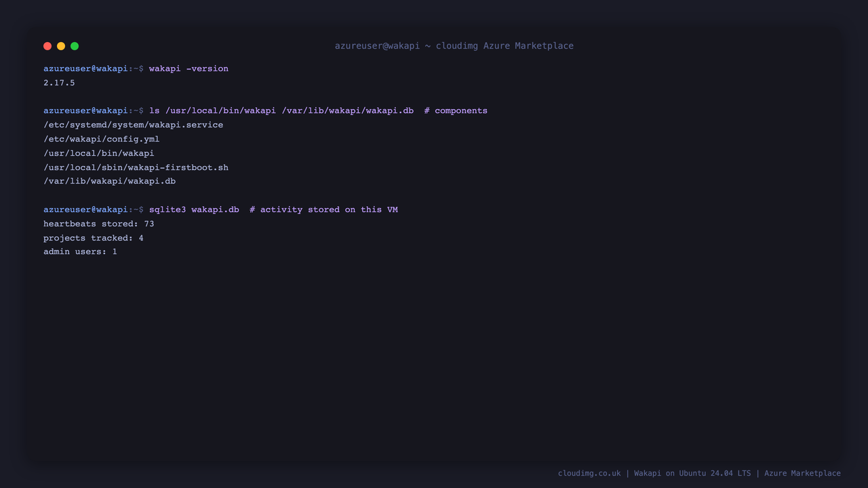The width and height of the screenshot is (868, 488).
Task: Select the version output '2.17.5'
Action: pos(59,83)
